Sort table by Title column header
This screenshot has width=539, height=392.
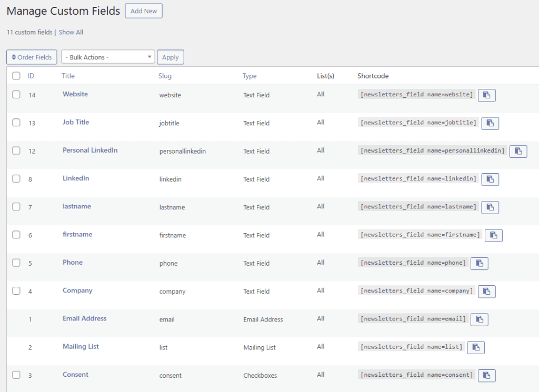68,76
